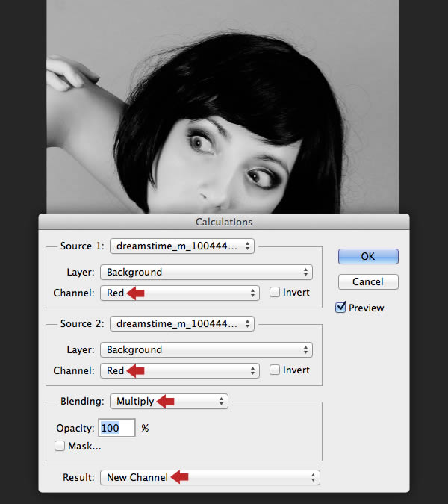Open the Source 2 document dropdown
Viewport: 448px width, 504px height.
tap(182, 323)
